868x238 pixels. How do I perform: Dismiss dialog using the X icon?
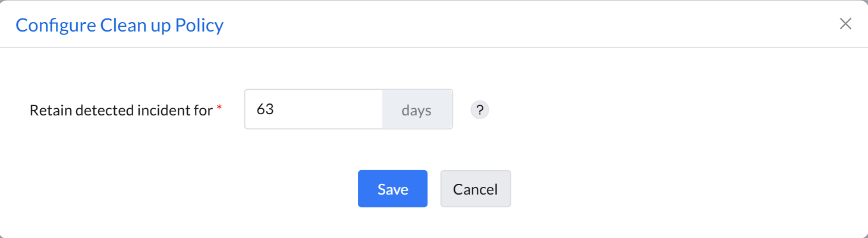pyautogui.click(x=845, y=24)
